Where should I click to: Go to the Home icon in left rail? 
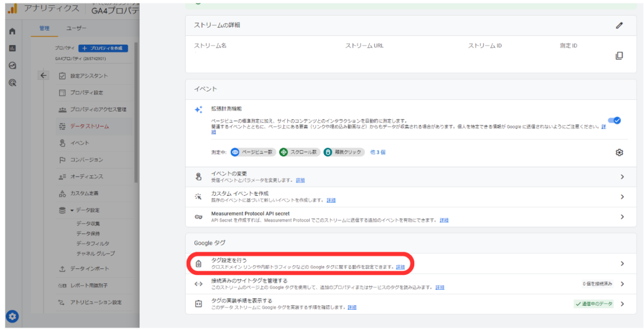point(12,31)
